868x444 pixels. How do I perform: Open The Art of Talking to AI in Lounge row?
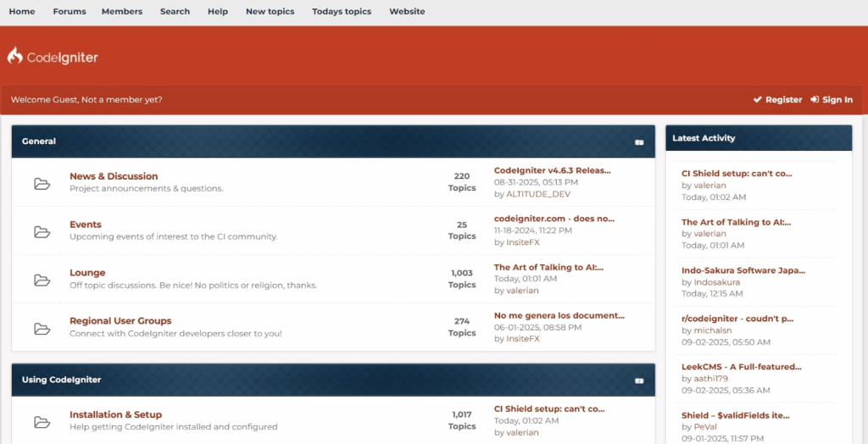pos(548,268)
